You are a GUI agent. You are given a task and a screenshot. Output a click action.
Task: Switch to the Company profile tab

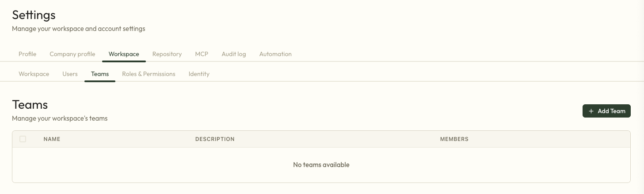(x=72, y=54)
